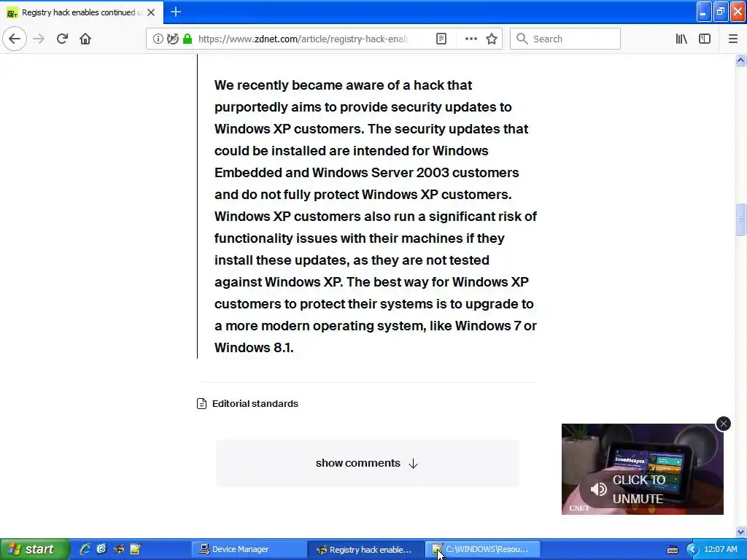Image resolution: width=747 pixels, height=560 pixels.
Task: Click the forward navigation arrow
Action: tap(39, 39)
